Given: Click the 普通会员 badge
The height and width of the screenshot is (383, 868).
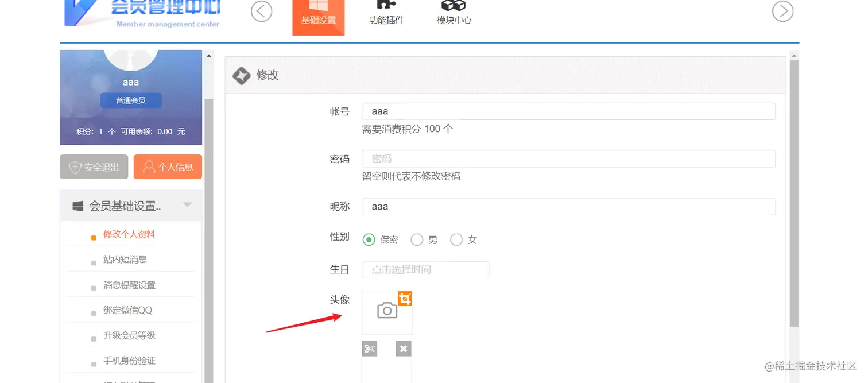Looking at the screenshot, I should point(131,100).
